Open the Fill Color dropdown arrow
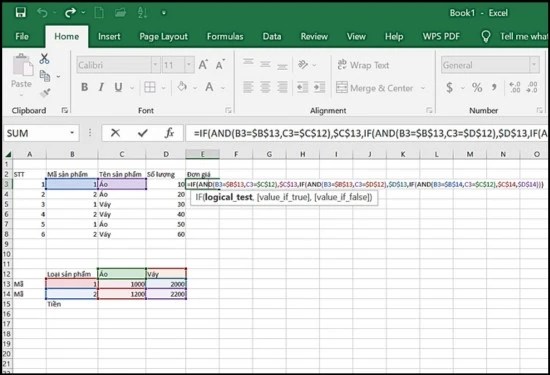The image size is (550, 375). [x=195, y=88]
